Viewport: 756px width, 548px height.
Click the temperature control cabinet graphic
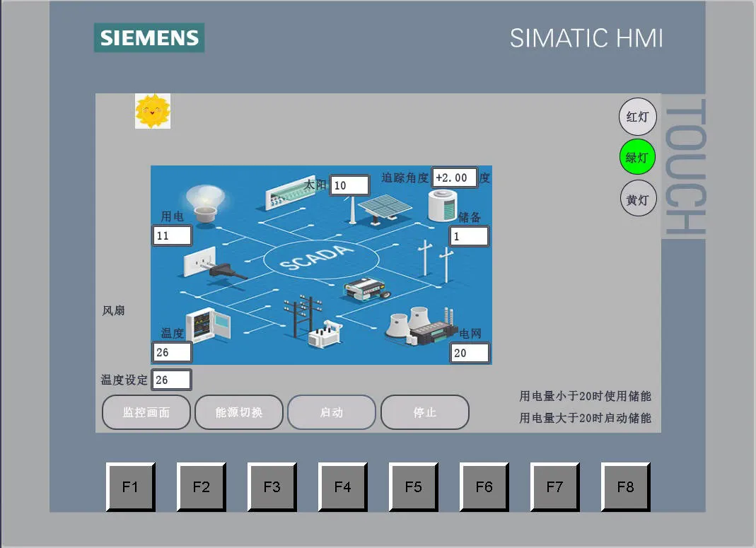[208, 325]
